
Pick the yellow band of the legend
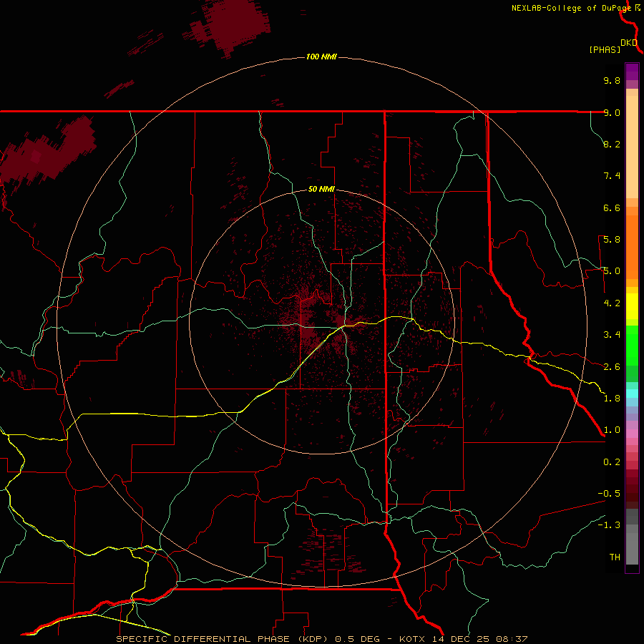(x=632, y=306)
